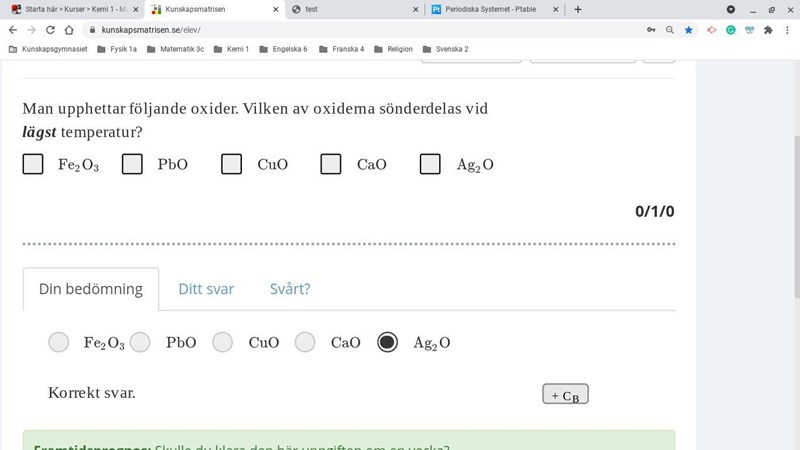Go to the browser home page
Image resolution: width=800 pixels, height=450 pixels.
coord(69,30)
